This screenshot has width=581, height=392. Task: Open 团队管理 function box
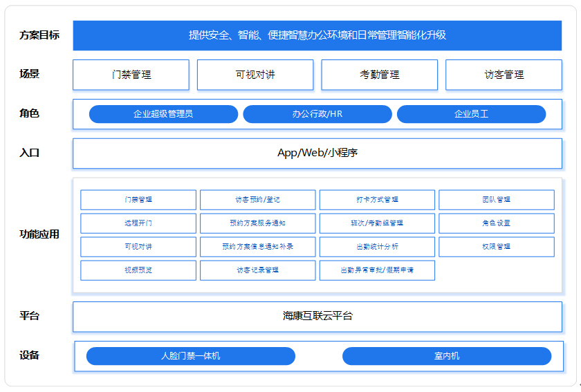[496, 200]
